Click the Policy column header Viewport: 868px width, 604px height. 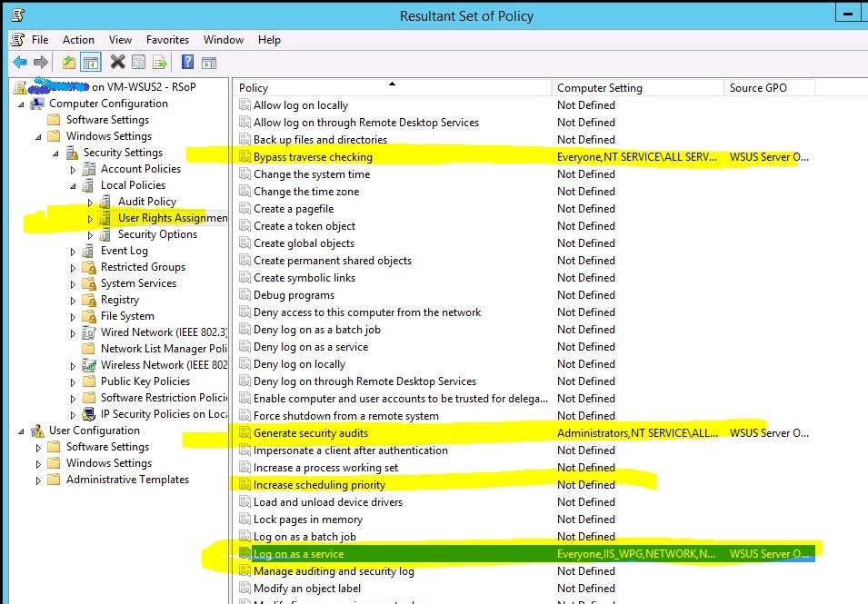point(252,87)
